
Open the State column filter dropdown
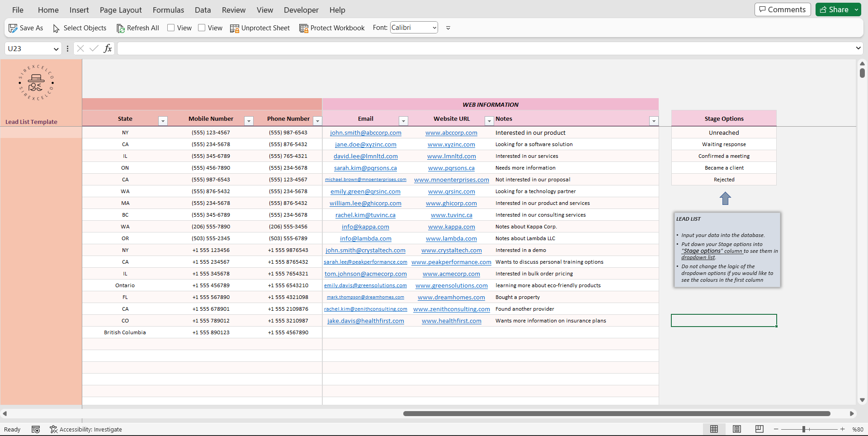163,121
